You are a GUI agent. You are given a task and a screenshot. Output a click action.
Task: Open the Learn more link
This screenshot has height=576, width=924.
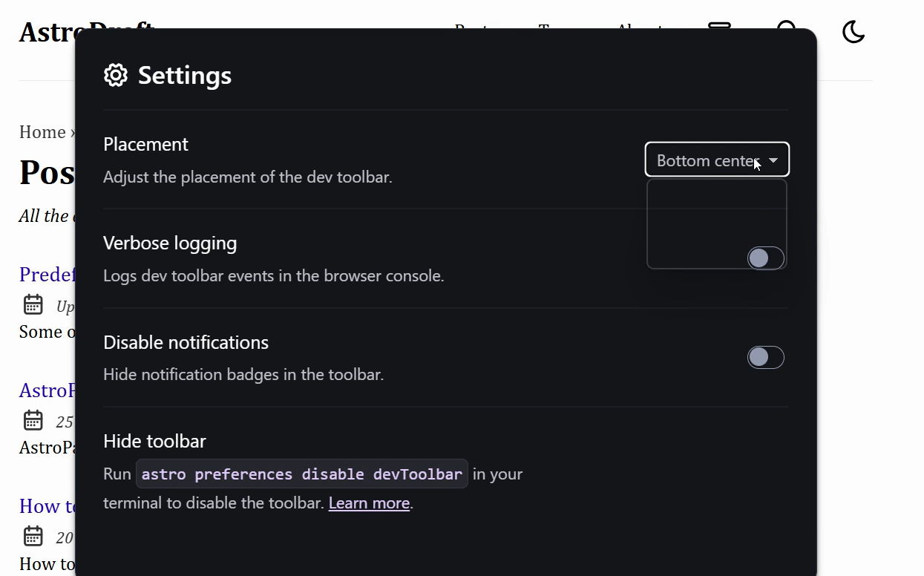[x=369, y=503]
